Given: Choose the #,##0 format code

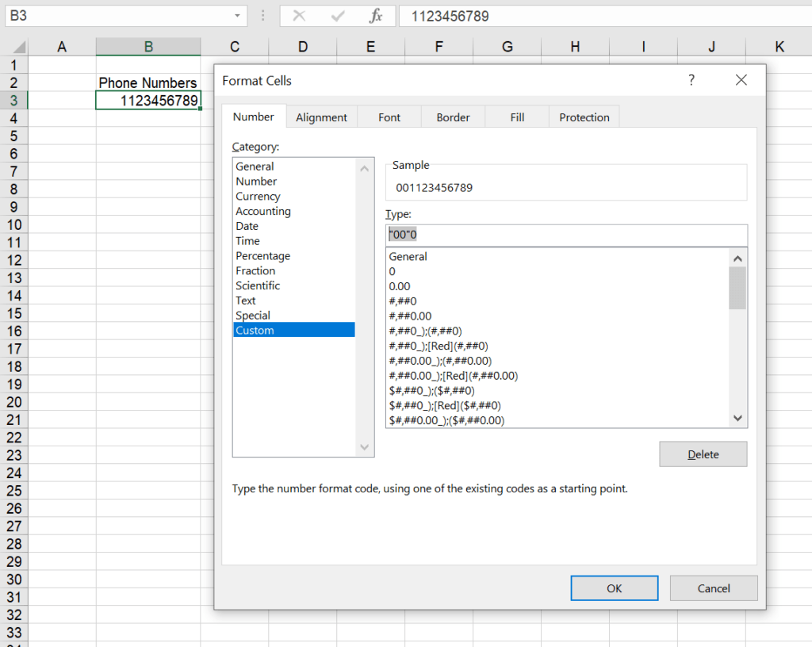Looking at the screenshot, I should click(557, 301).
